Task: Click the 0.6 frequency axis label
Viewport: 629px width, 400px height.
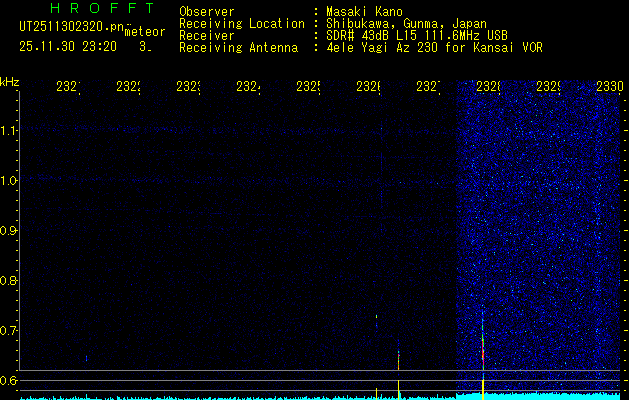Action: pyautogui.click(x=9, y=380)
